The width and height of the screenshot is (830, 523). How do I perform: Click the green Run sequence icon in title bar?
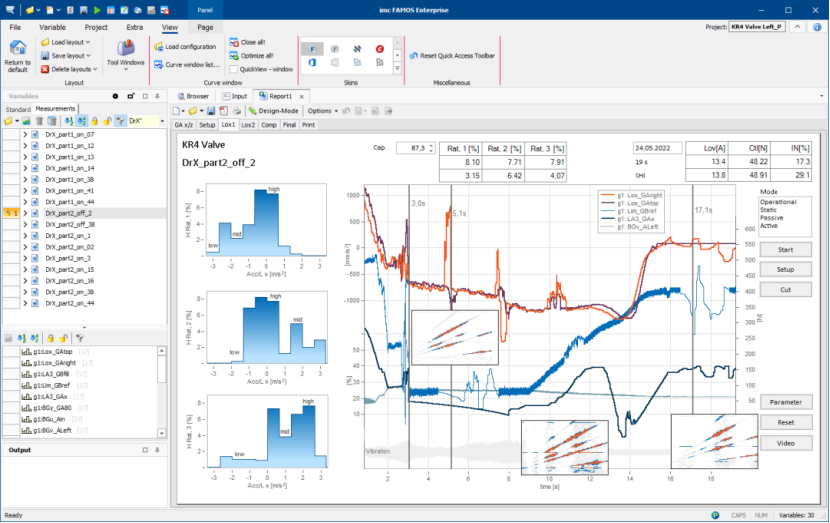(97, 10)
